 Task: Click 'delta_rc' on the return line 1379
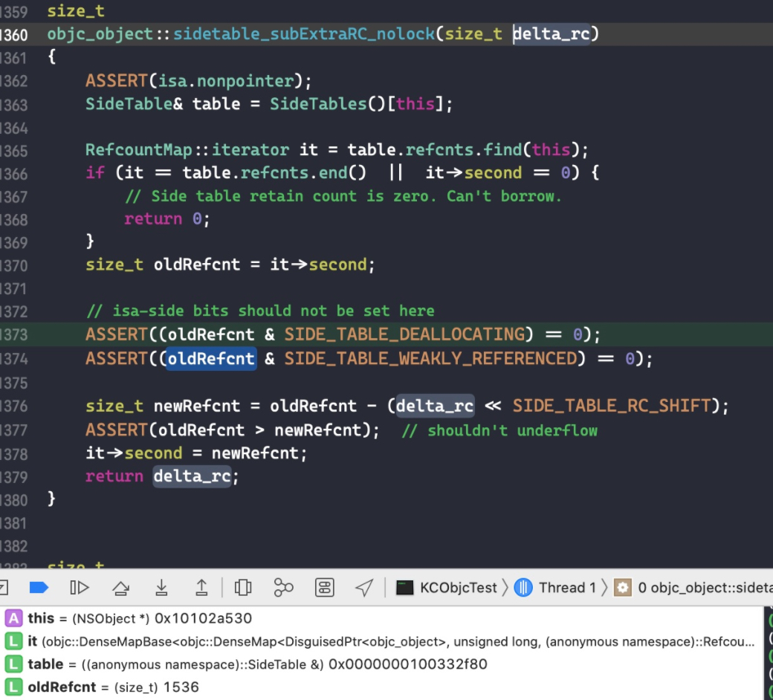pos(192,476)
